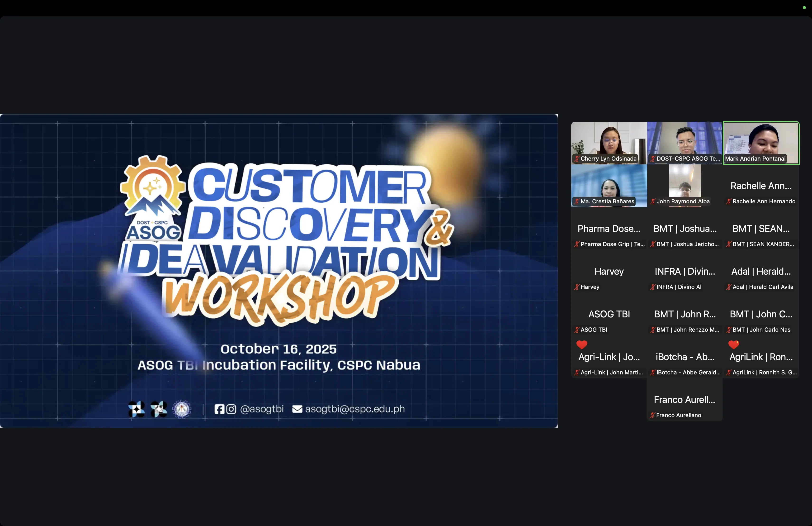Image resolution: width=812 pixels, height=526 pixels.
Task: Click the muted mic icon for Agri-Link | John Marti
Action: click(576, 372)
